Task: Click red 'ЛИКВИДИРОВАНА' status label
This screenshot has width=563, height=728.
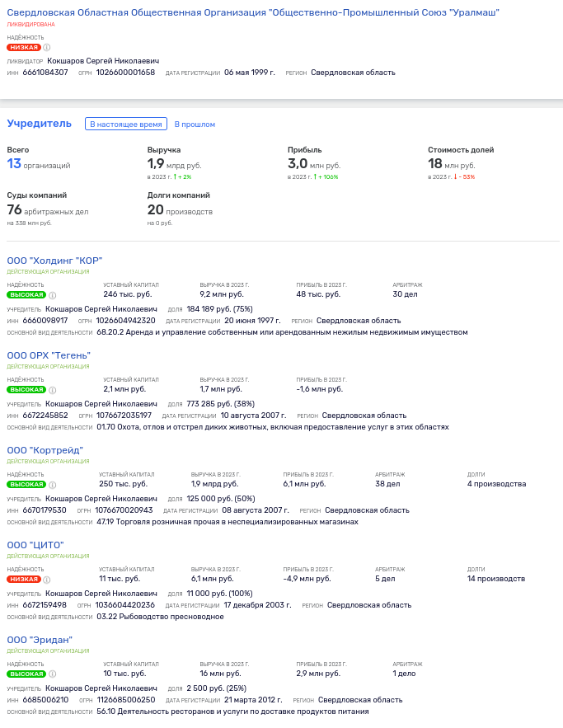Action: (30, 24)
